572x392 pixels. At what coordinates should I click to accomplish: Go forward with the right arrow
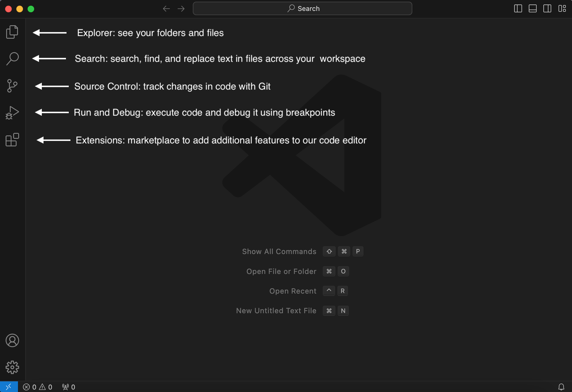(x=181, y=9)
